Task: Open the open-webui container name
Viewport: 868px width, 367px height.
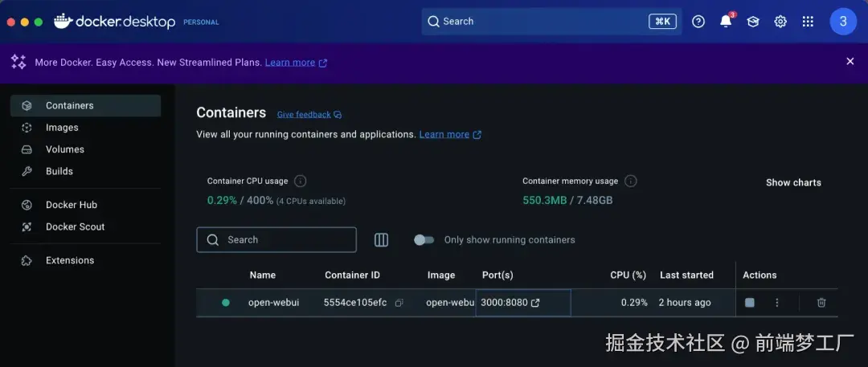Action: (x=273, y=303)
